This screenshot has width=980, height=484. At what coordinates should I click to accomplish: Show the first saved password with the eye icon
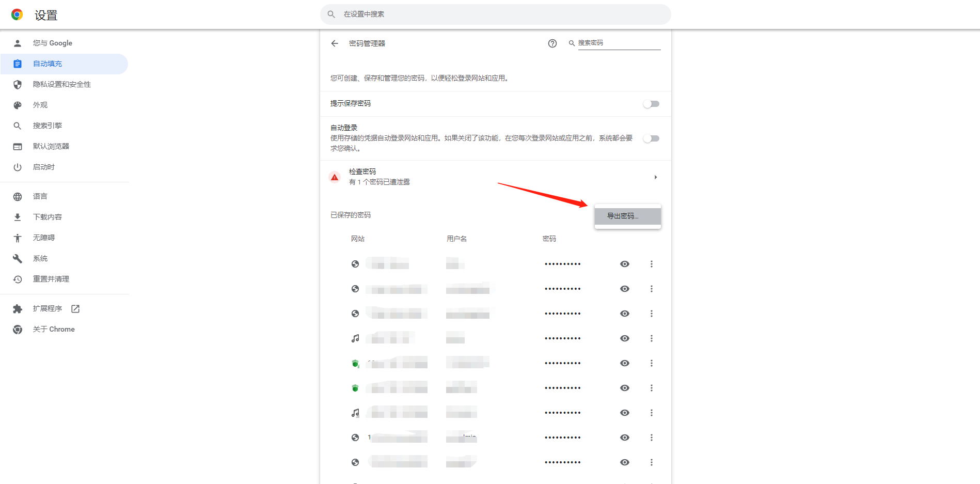click(624, 264)
